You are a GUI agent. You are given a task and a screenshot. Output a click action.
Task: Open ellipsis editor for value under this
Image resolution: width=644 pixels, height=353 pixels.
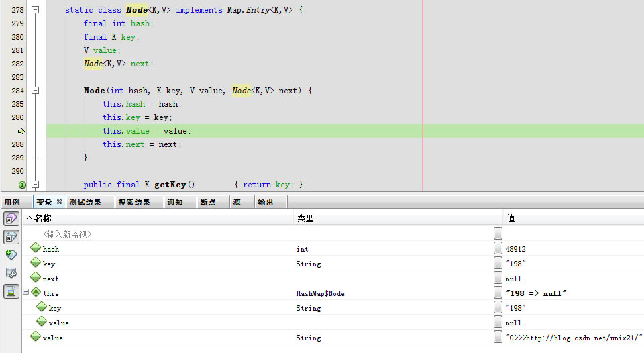498,321
